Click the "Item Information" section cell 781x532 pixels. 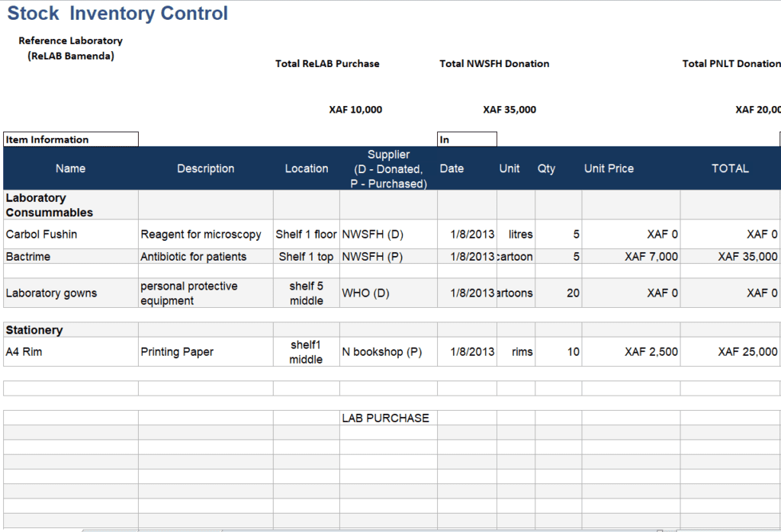(x=71, y=139)
